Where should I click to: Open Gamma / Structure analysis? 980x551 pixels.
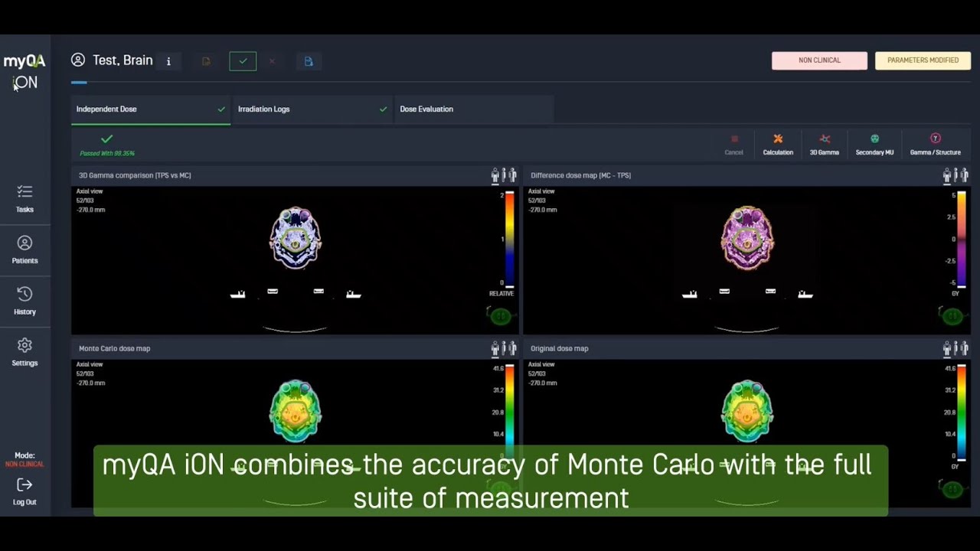[x=935, y=145]
